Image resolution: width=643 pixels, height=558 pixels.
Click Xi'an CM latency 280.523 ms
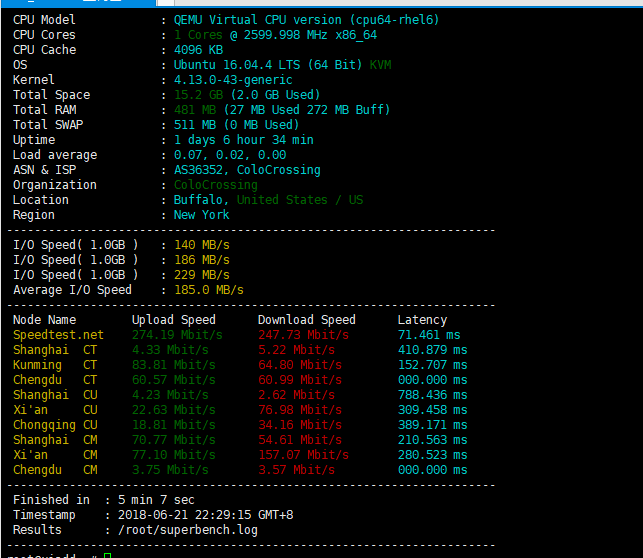click(433, 455)
